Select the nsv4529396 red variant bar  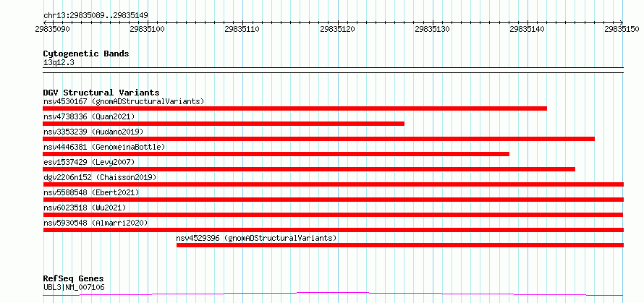400,245
